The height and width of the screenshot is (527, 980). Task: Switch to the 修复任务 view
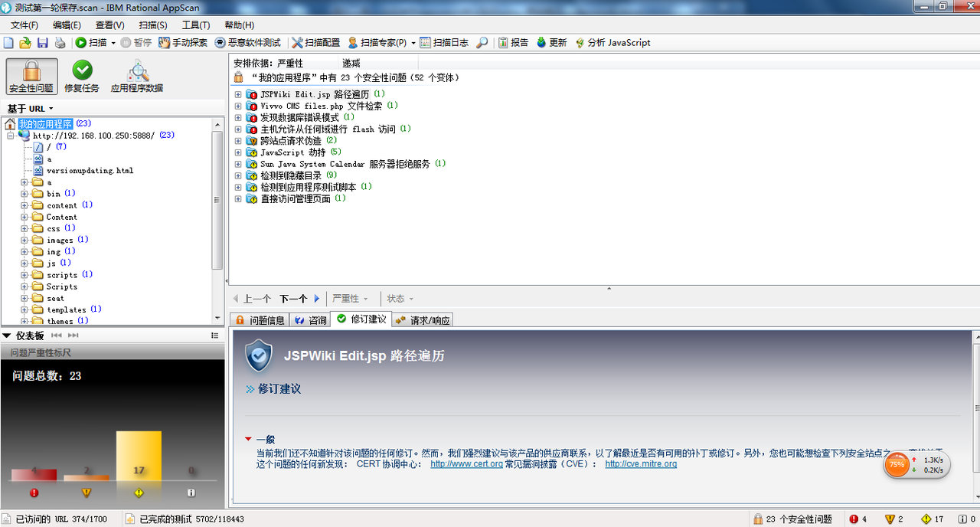(82, 77)
